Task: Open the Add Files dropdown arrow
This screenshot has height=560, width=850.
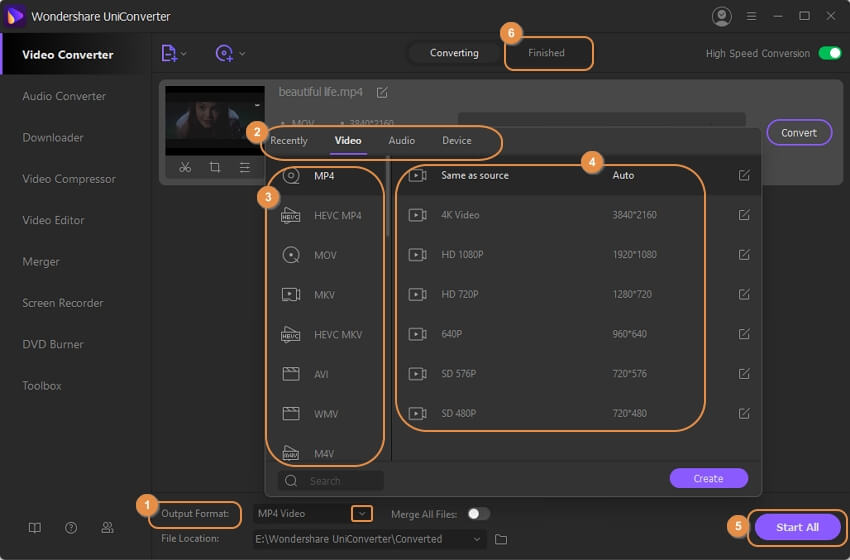Action: (184, 54)
